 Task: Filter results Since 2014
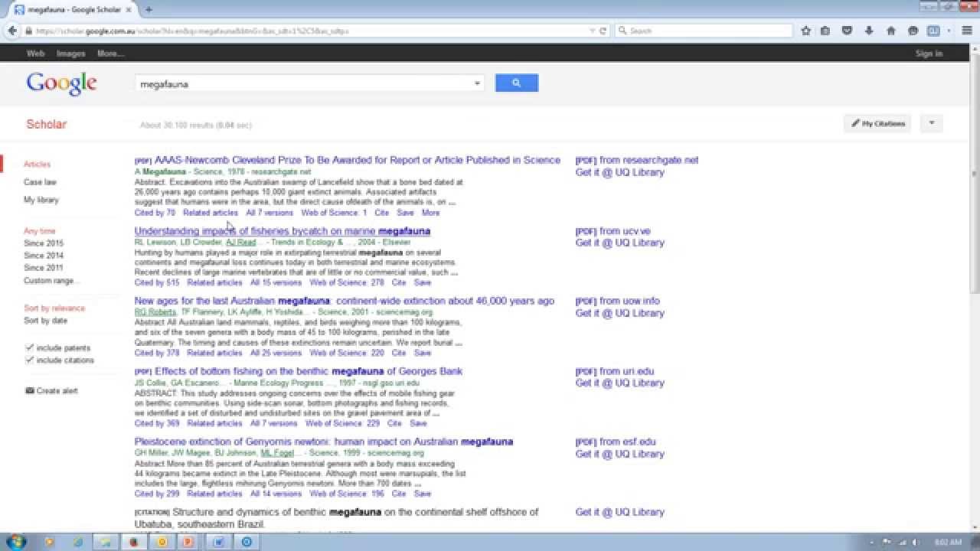tap(44, 256)
